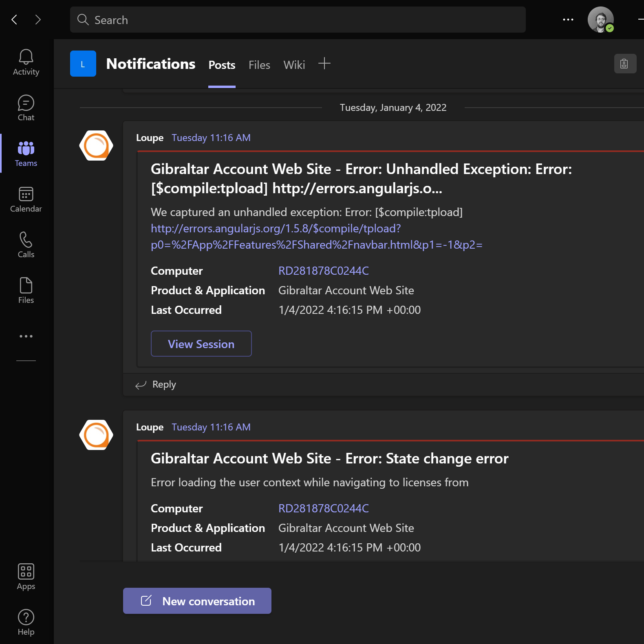The image size is (644, 644).
Task: Click the channel meet icon at top right
Action: [625, 64]
